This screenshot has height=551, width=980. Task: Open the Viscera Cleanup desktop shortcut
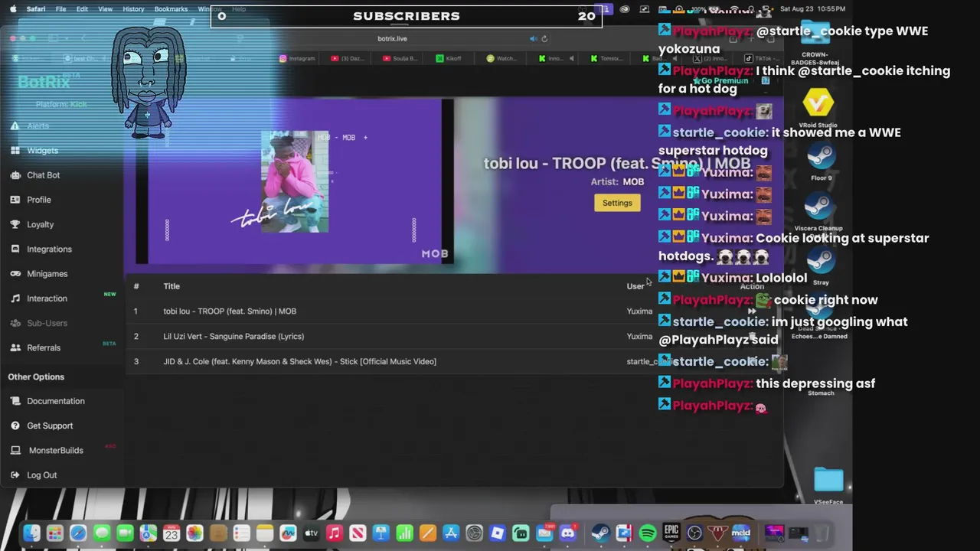818,212
